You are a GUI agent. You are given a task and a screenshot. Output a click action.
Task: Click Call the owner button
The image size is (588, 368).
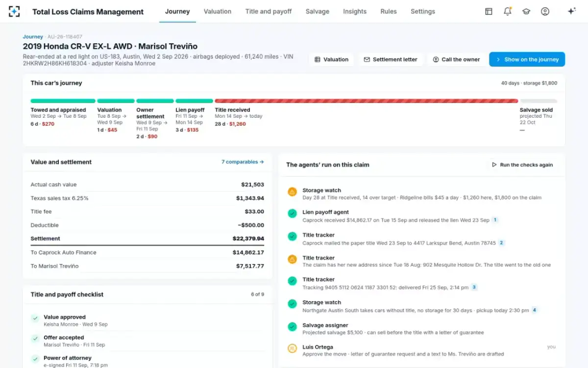tap(456, 59)
